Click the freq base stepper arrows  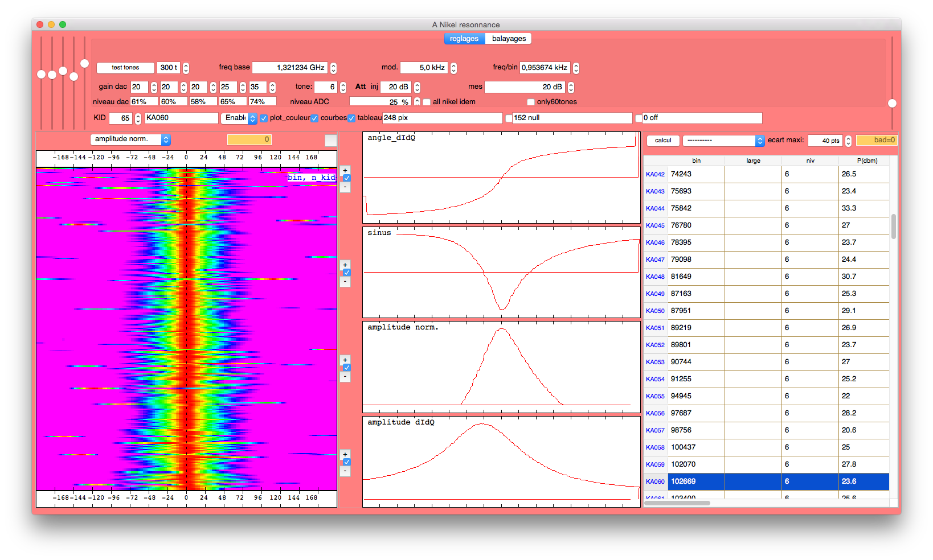(x=333, y=68)
